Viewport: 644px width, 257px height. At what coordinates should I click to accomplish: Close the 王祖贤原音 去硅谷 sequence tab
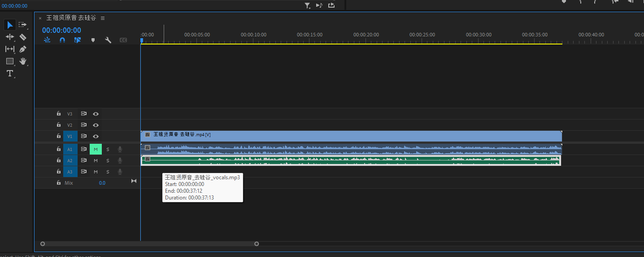(x=40, y=18)
